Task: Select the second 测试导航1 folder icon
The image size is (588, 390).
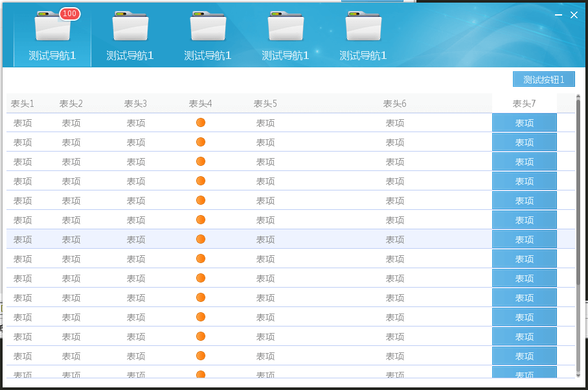Action: point(130,27)
